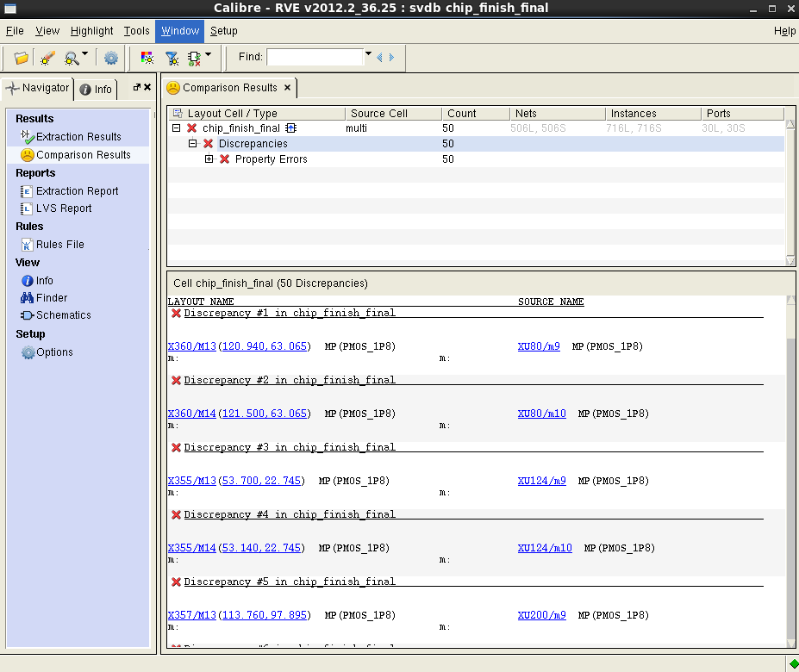Click hierarchy icon beside chip_finish_final

291,128
